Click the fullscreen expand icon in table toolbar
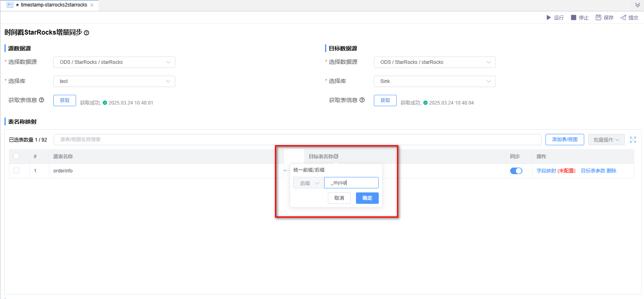Image resolution: width=644 pixels, height=299 pixels. 633,140
